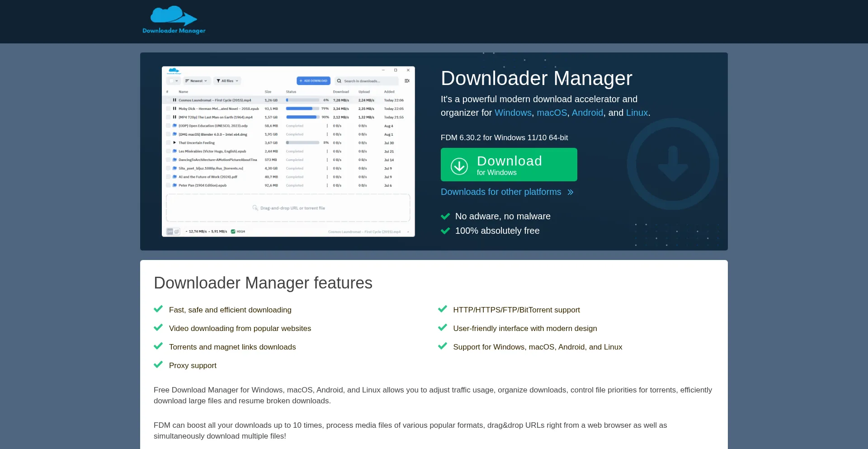Image resolution: width=868 pixels, height=449 pixels.
Task: Open the macOS platform link
Action: tap(552, 113)
